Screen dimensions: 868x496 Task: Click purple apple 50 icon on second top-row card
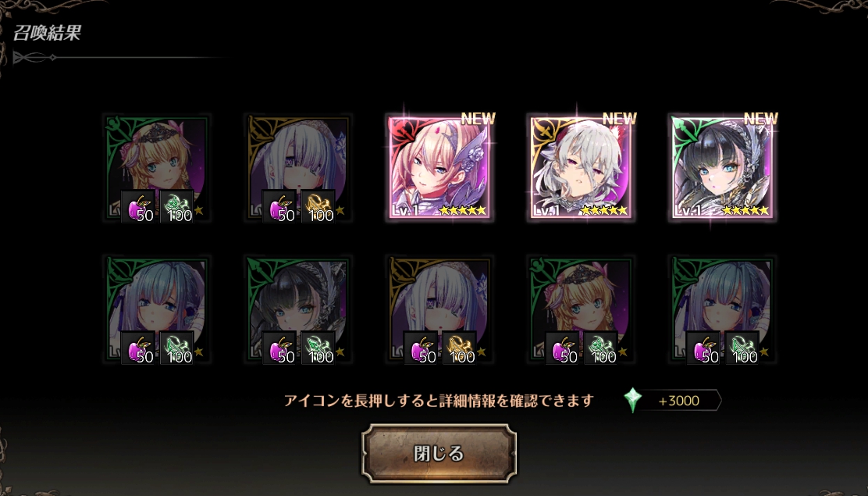coord(279,207)
